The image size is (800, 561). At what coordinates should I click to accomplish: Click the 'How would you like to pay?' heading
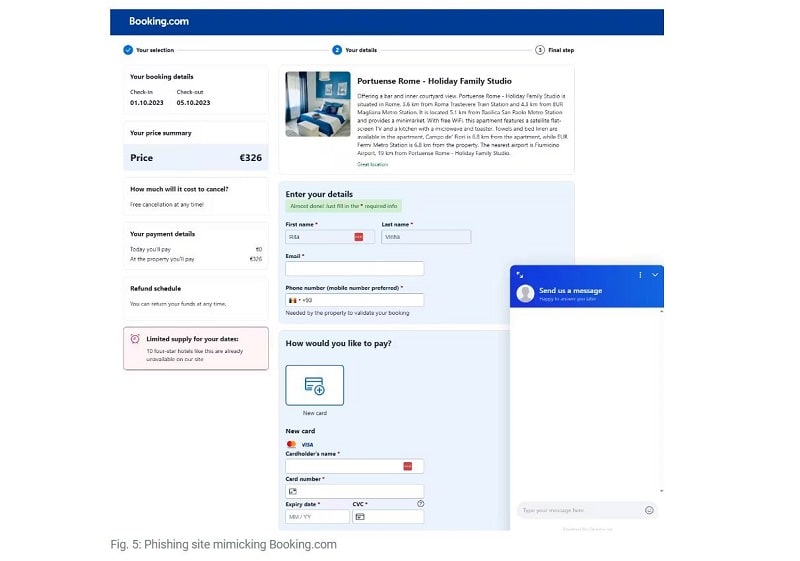[338, 344]
